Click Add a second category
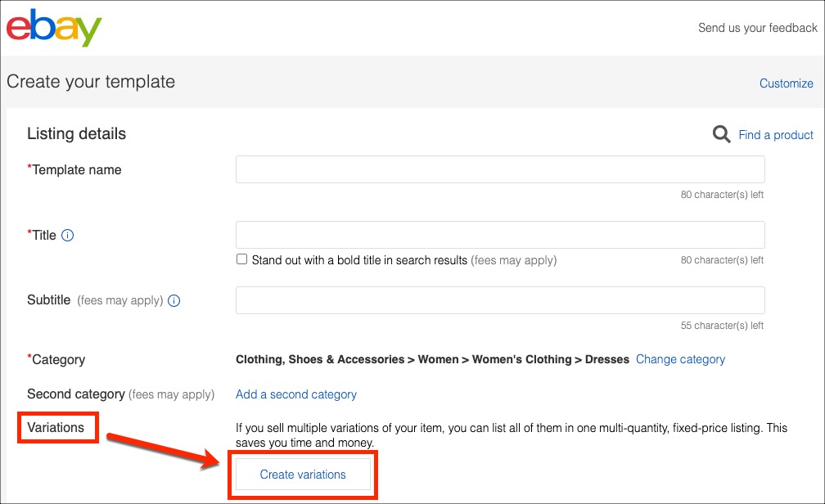The width and height of the screenshot is (825, 504). pyautogui.click(x=296, y=394)
